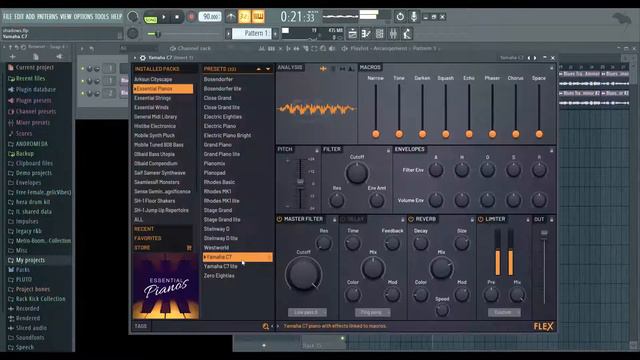
Task: Open the Low pass filter type dropdown
Action: [x=307, y=312]
